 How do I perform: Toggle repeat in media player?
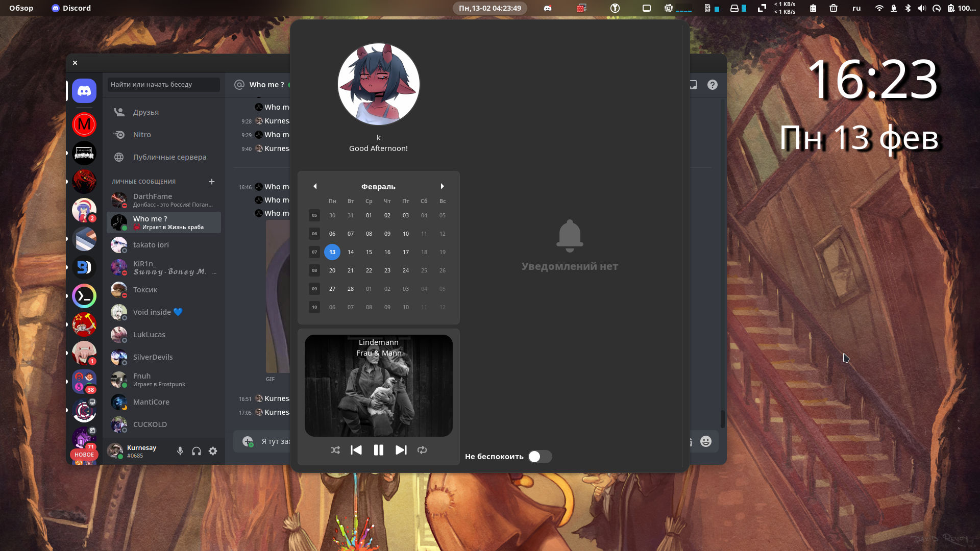(422, 450)
